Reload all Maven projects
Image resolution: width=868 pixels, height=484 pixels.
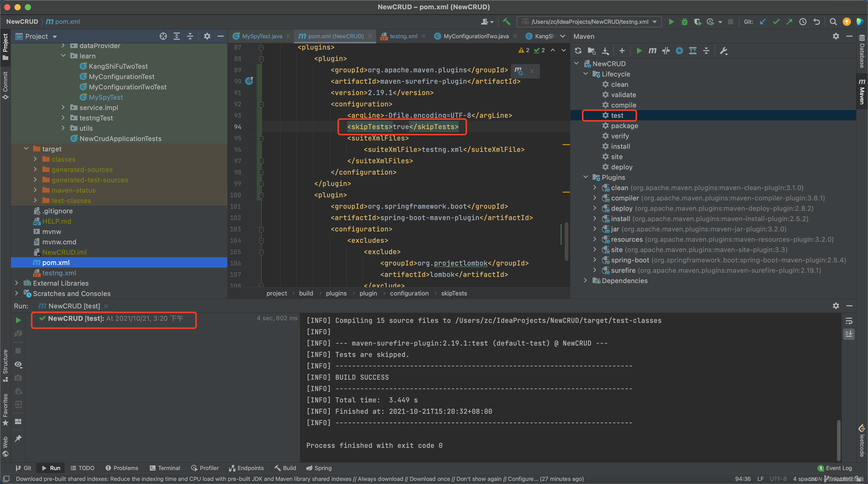tap(578, 51)
